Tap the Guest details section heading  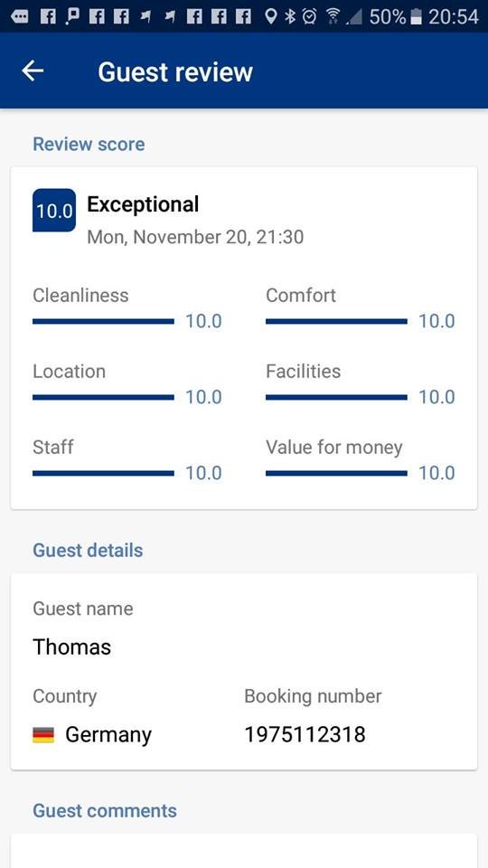[88, 551]
